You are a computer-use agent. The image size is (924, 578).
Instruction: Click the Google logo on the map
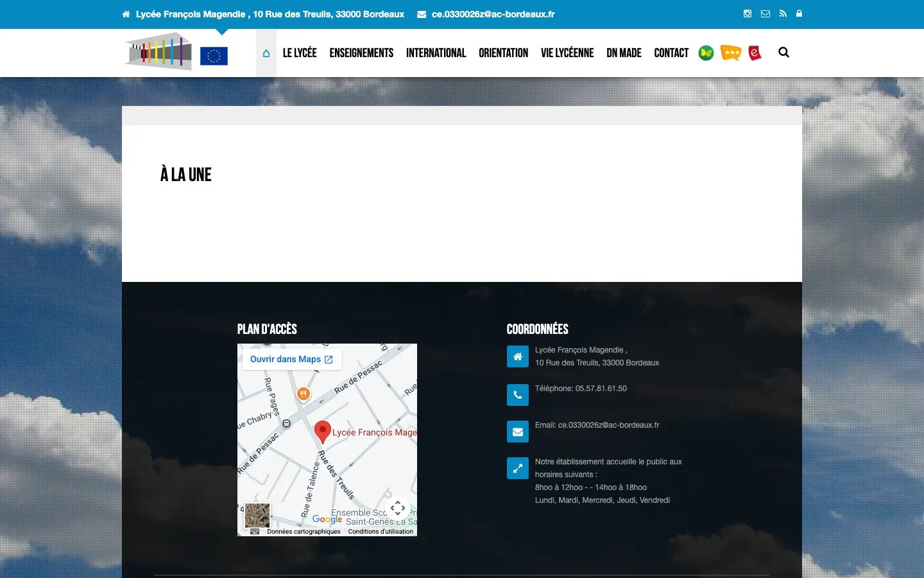327,519
